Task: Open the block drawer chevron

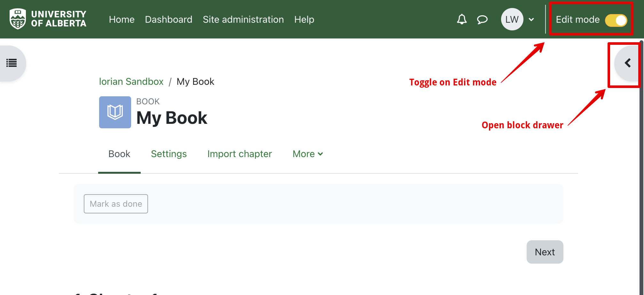Action: [x=627, y=63]
